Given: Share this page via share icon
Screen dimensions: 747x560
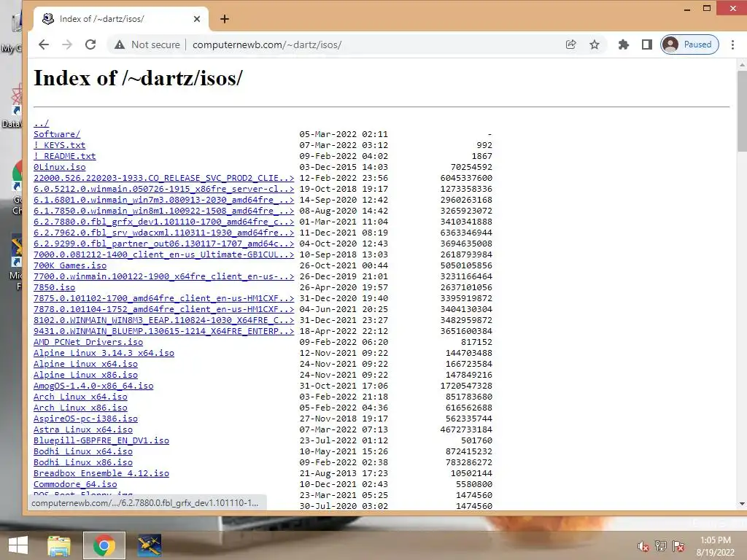Looking at the screenshot, I should (x=570, y=44).
